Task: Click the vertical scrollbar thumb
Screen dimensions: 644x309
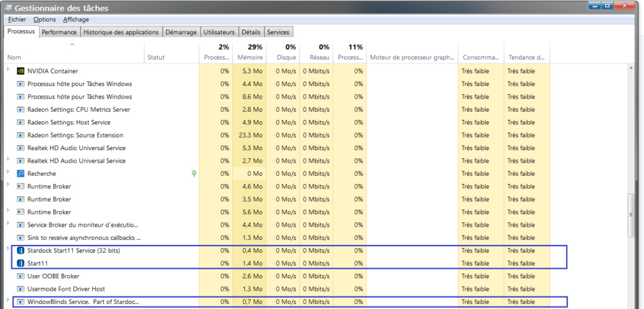Action: (x=631, y=215)
